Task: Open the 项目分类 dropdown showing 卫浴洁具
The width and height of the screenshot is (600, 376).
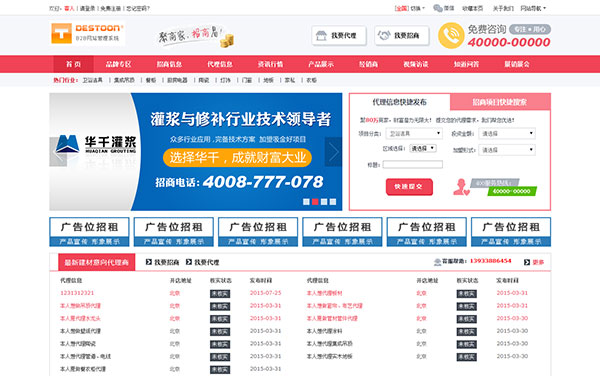Action: 414,133
